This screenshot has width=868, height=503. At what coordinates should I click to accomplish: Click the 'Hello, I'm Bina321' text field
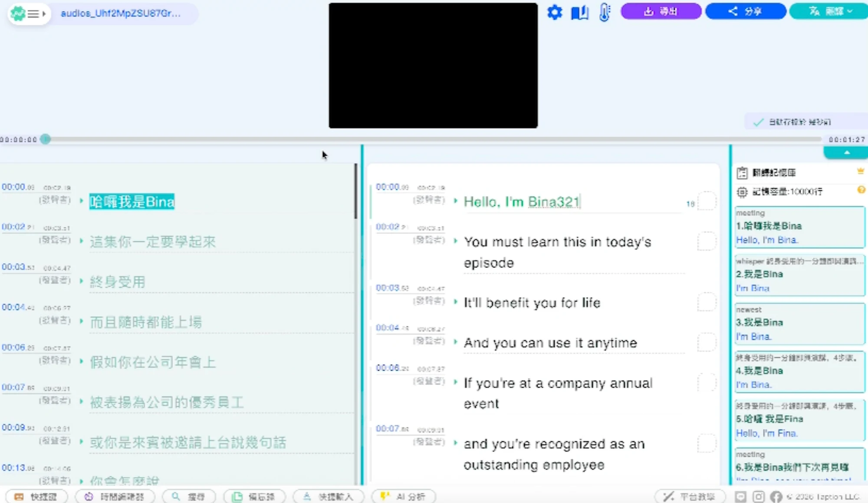(573, 202)
